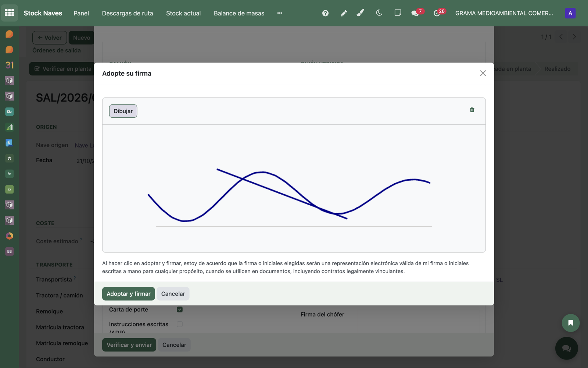
Task: Go to previous record arrow
Action: coord(561,37)
